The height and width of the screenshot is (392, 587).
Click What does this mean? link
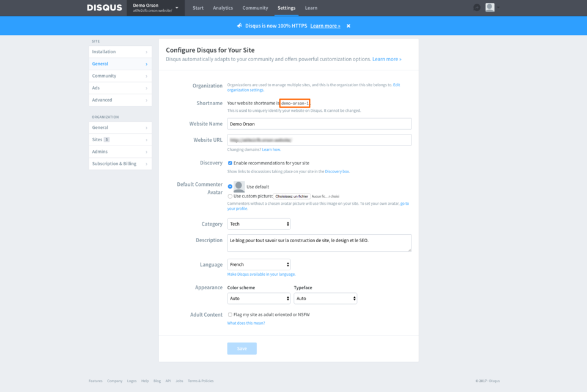tap(246, 323)
